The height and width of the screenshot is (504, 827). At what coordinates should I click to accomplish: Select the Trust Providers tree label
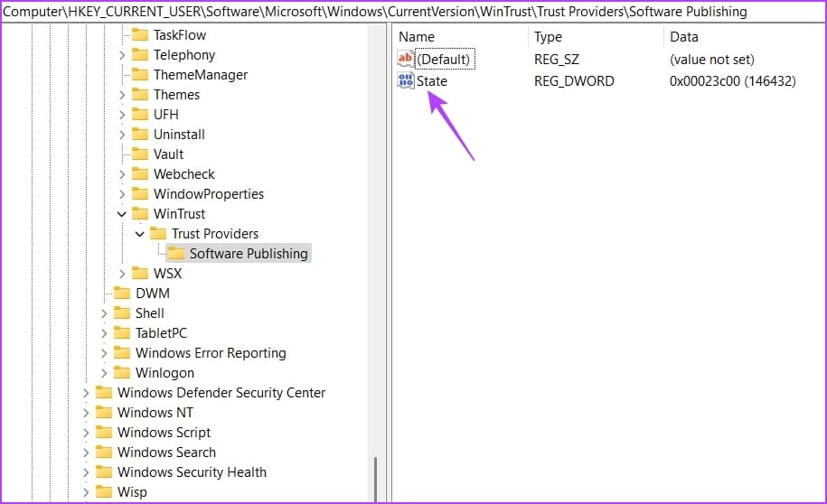215,234
